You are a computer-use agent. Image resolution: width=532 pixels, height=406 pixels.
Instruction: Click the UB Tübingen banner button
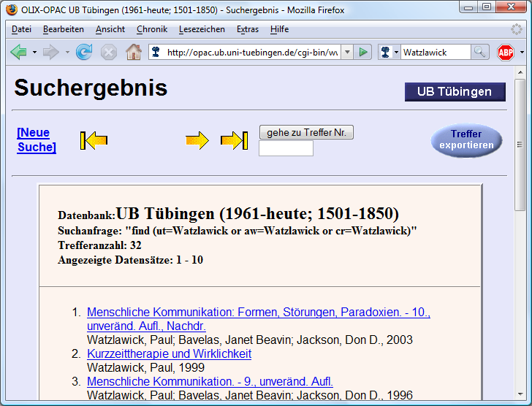[455, 92]
